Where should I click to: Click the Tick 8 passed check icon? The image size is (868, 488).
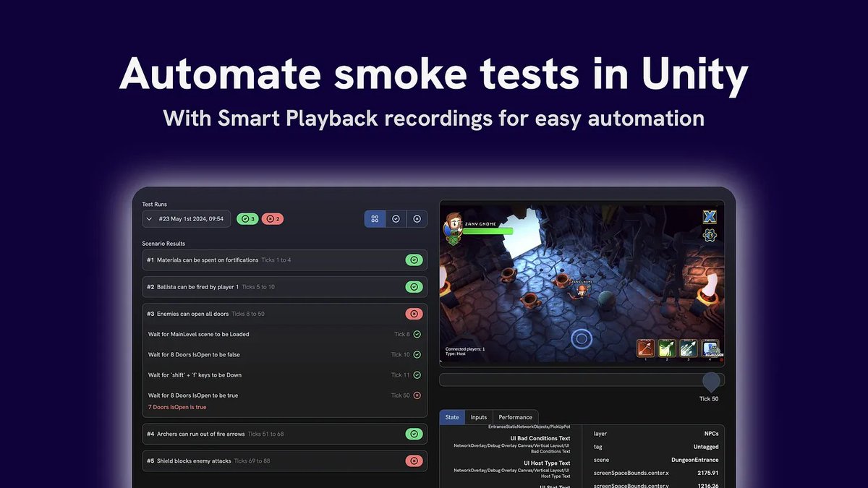[417, 334]
